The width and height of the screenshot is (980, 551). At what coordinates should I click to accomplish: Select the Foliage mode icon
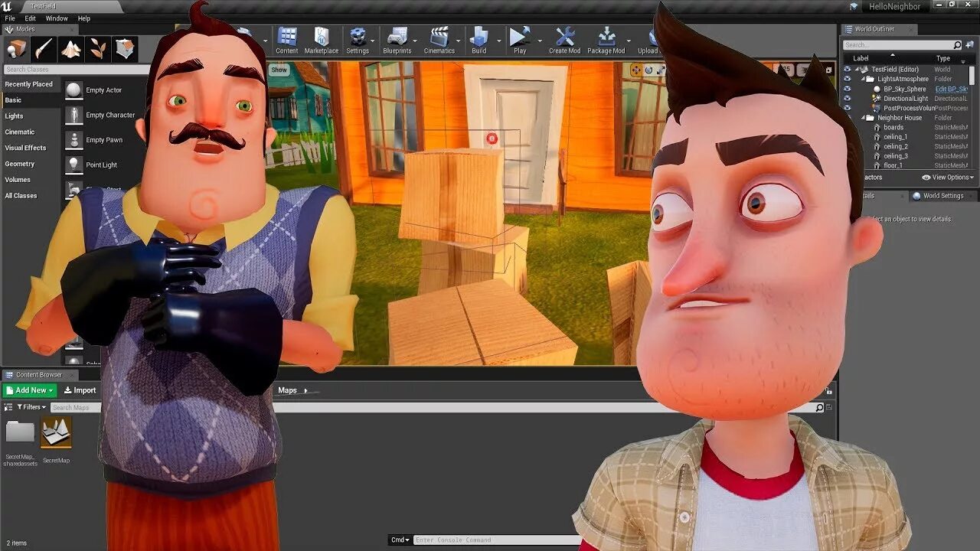pyautogui.click(x=98, y=49)
